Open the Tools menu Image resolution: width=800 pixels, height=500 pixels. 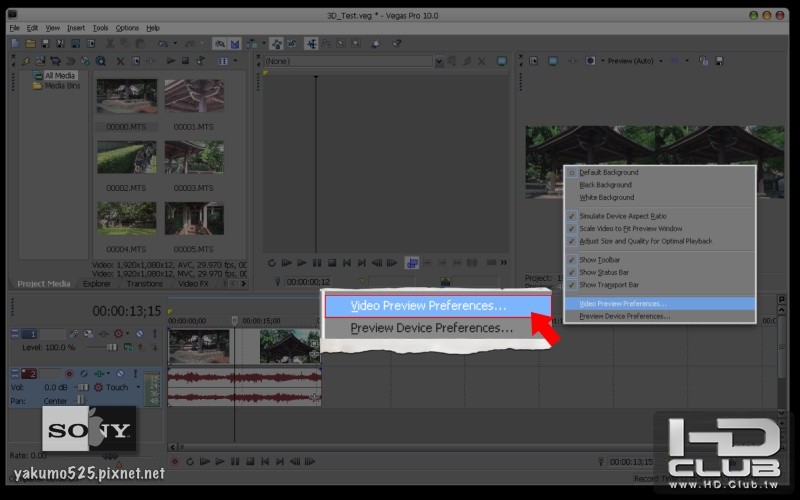click(x=100, y=28)
